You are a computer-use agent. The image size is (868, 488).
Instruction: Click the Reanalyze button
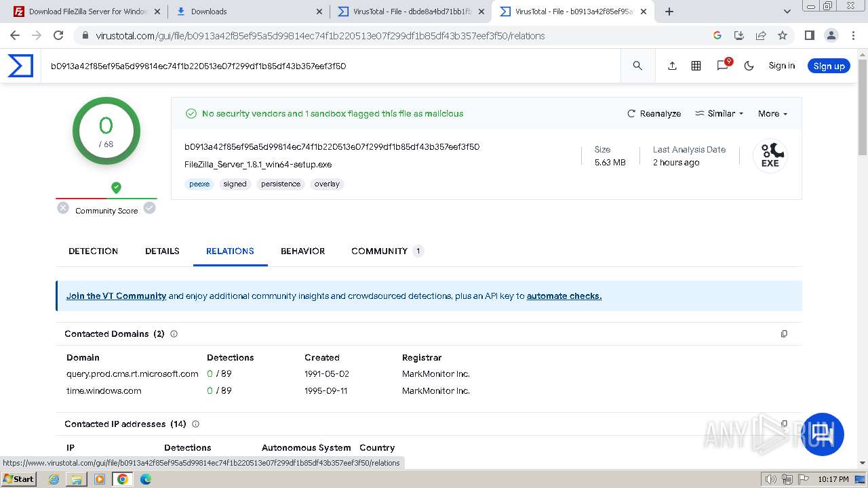pyautogui.click(x=654, y=113)
